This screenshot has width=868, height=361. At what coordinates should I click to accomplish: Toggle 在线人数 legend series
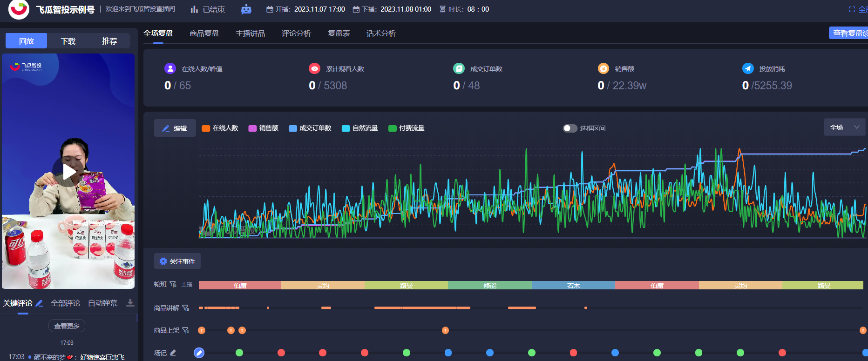[x=220, y=128]
